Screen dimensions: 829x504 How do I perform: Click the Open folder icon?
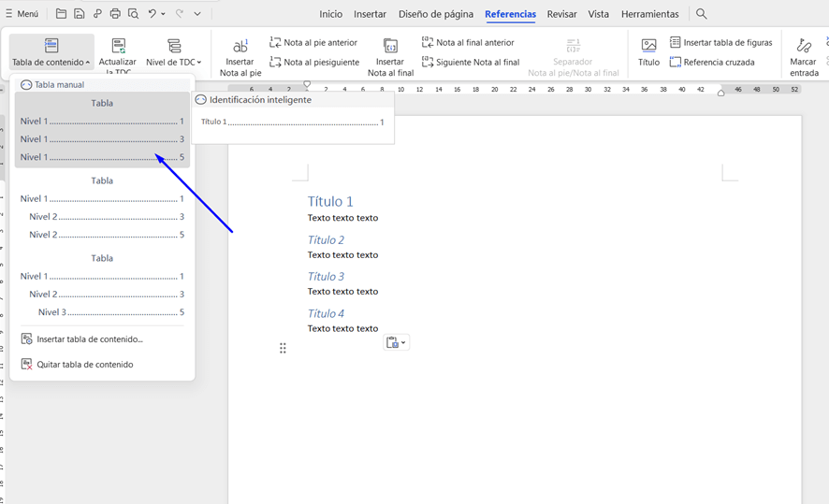[x=61, y=14]
